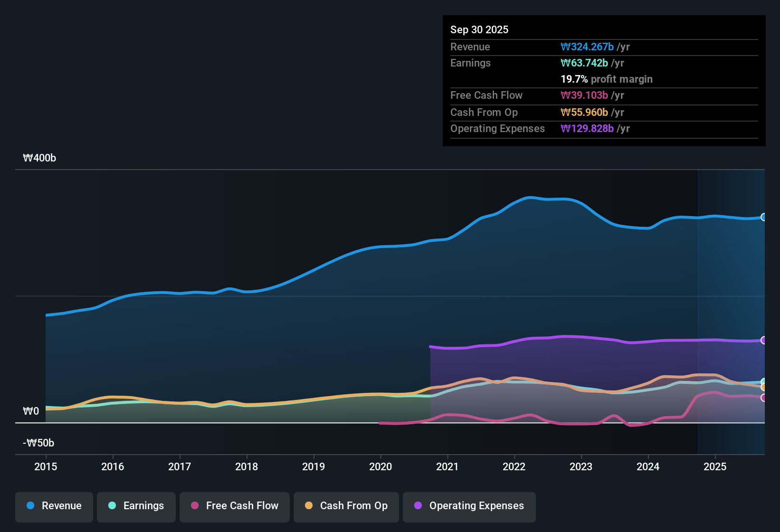This screenshot has height=532, width=780.
Task: Toggle the Free Cash Flow series off
Action: (234, 506)
